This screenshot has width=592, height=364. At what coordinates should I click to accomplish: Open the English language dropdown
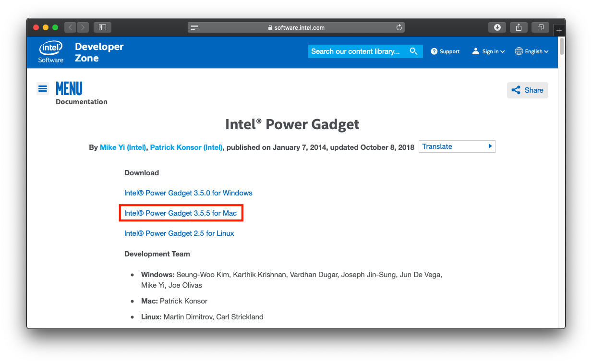pos(532,51)
